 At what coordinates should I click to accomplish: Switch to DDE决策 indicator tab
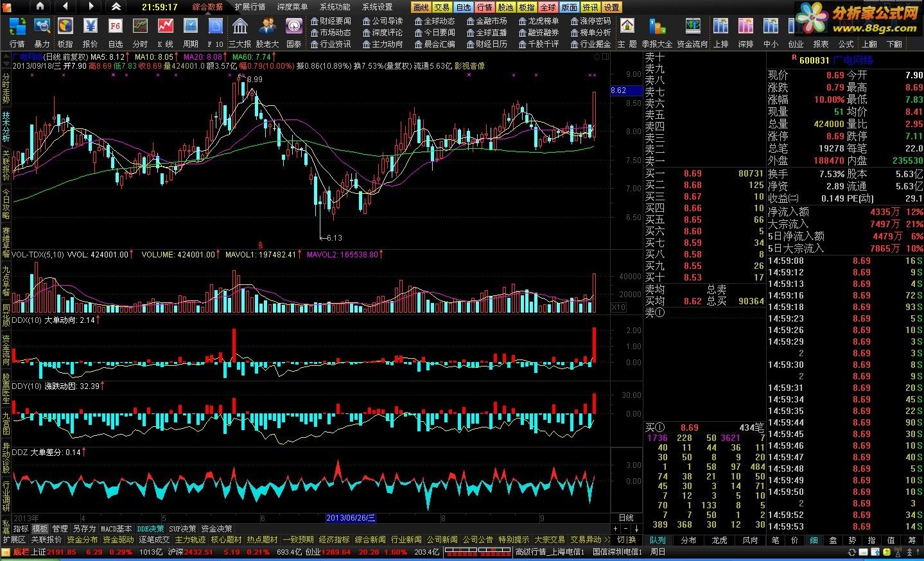tap(150, 529)
